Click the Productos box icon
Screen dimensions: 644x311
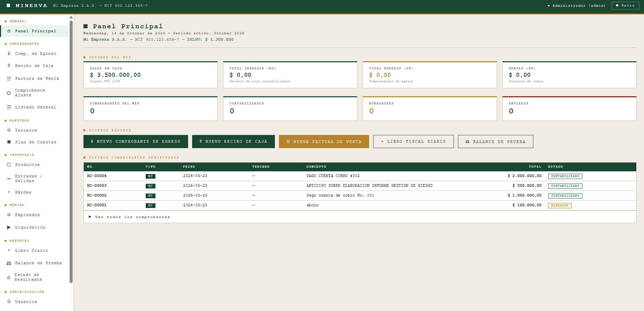pos(9,165)
